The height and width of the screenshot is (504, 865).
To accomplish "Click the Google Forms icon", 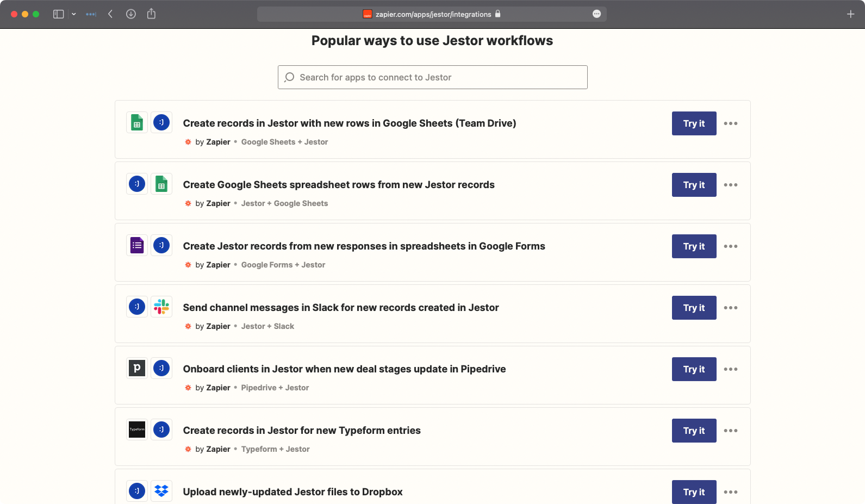I will [137, 245].
